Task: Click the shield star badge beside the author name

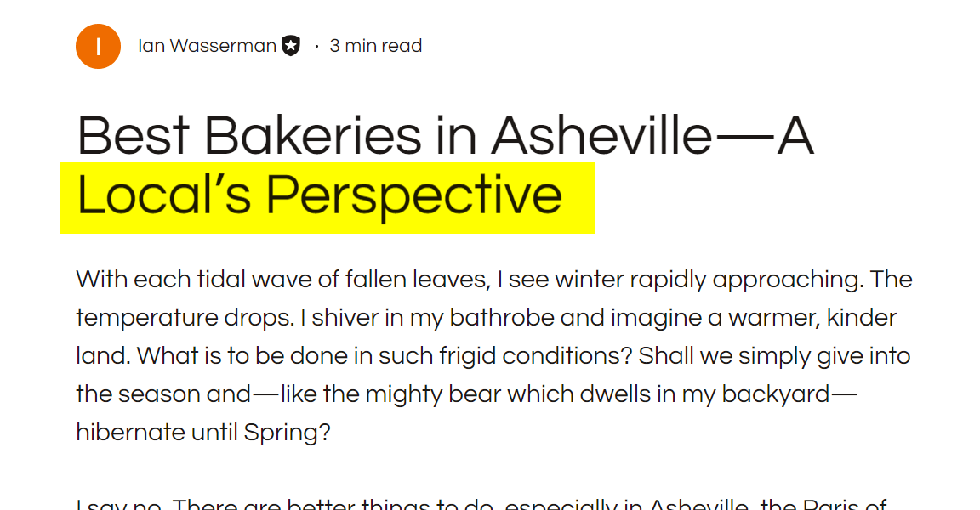Action: tap(291, 46)
